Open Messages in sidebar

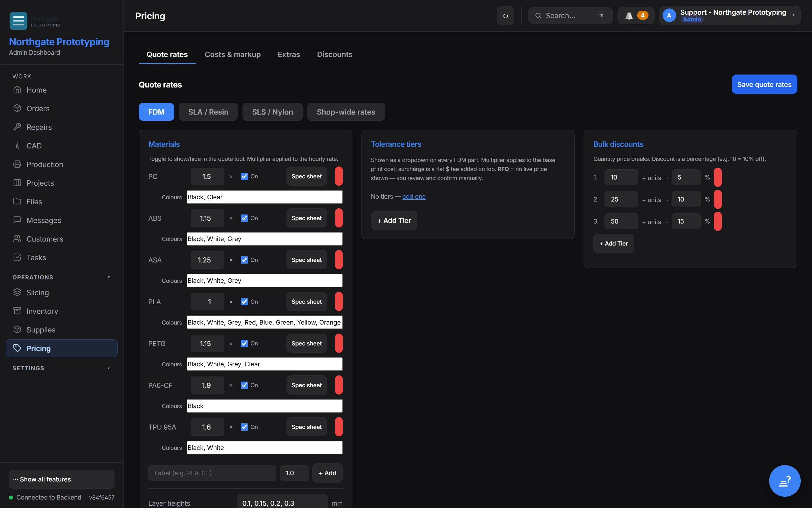click(x=62, y=220)
